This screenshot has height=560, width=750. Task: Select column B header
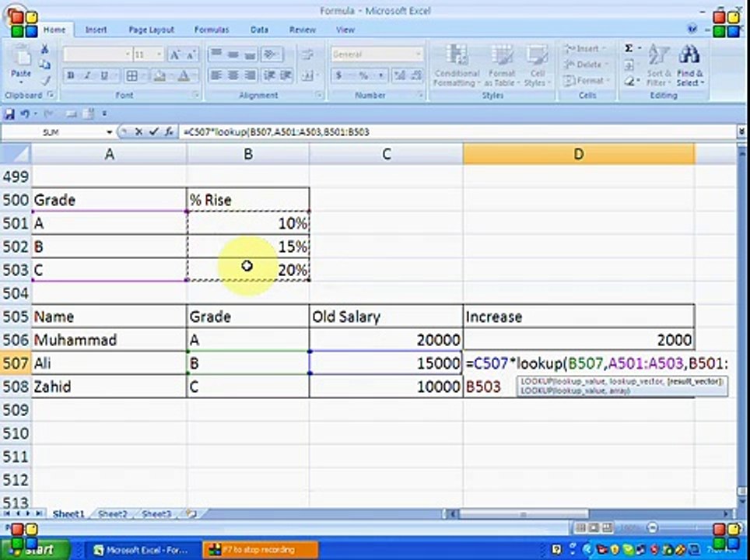coord(247,154)
